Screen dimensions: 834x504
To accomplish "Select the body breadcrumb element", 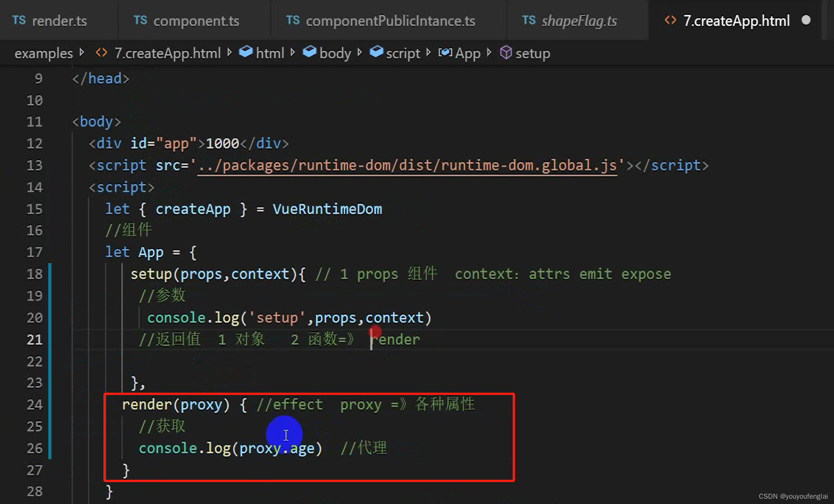I will (x=335, y=53).
